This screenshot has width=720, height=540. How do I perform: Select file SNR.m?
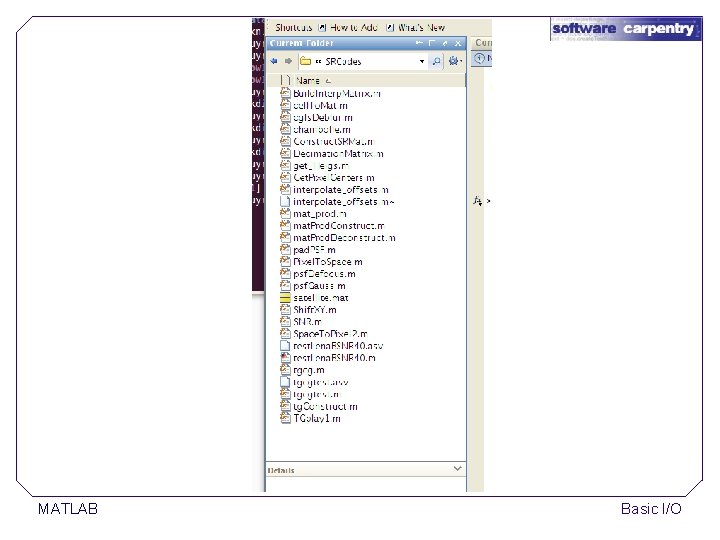307,321
